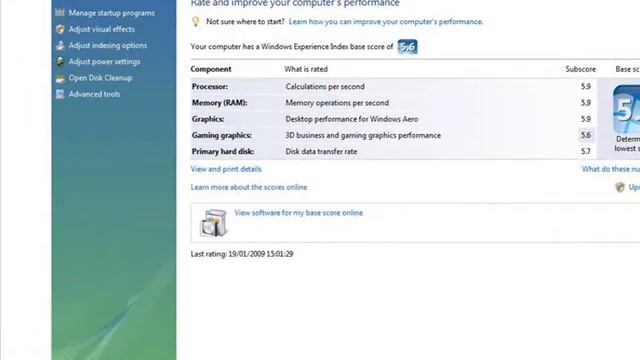
Task: Click Learn more about the scores online
Action: 249,187
